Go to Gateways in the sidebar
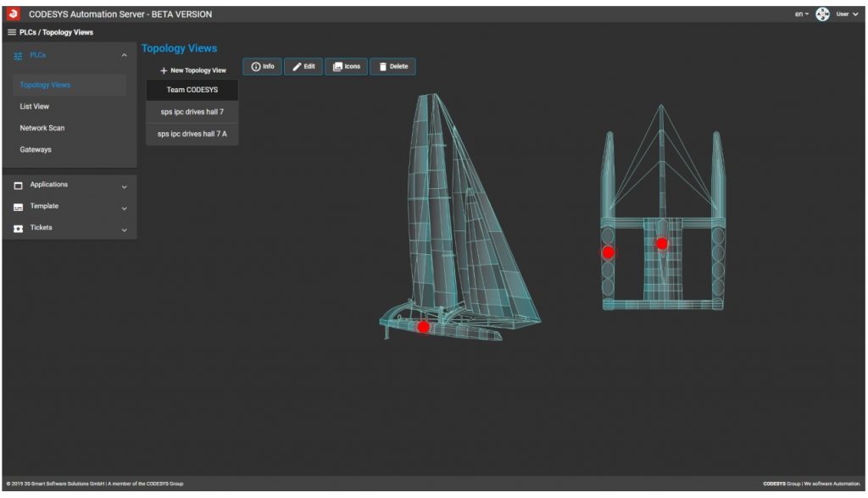 (36, 150)
